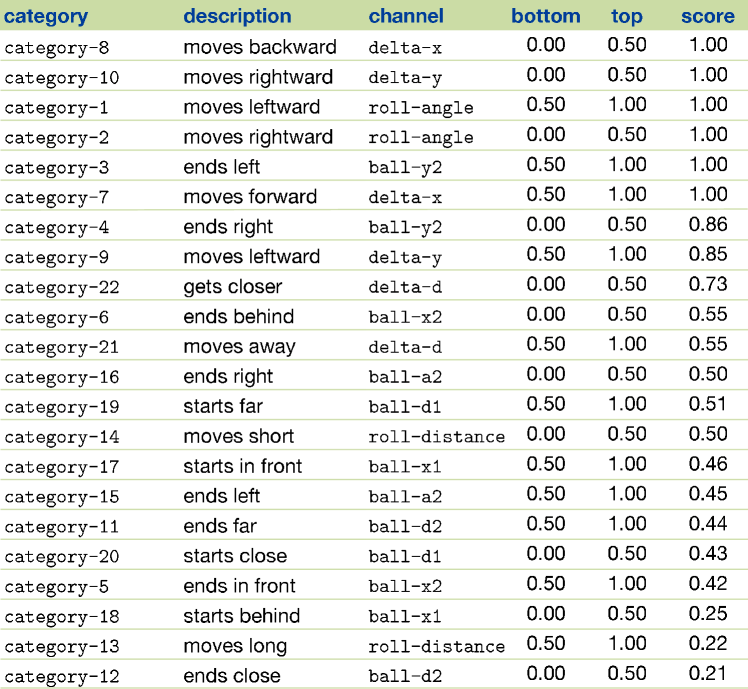Viewport: 748px width, 689px height.
Task: Select the category-12 cell
Action: click(x=62, y=677)
